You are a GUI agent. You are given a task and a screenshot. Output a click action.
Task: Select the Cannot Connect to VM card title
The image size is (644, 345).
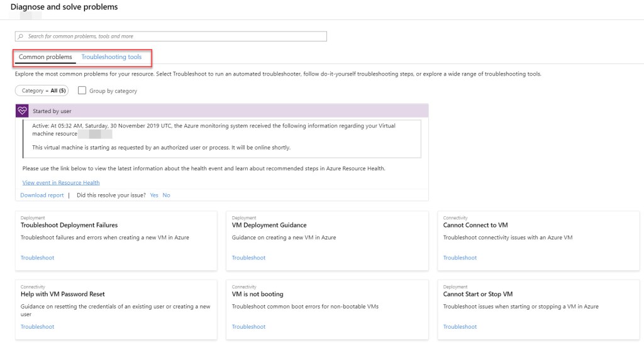[x=475, y=225]
